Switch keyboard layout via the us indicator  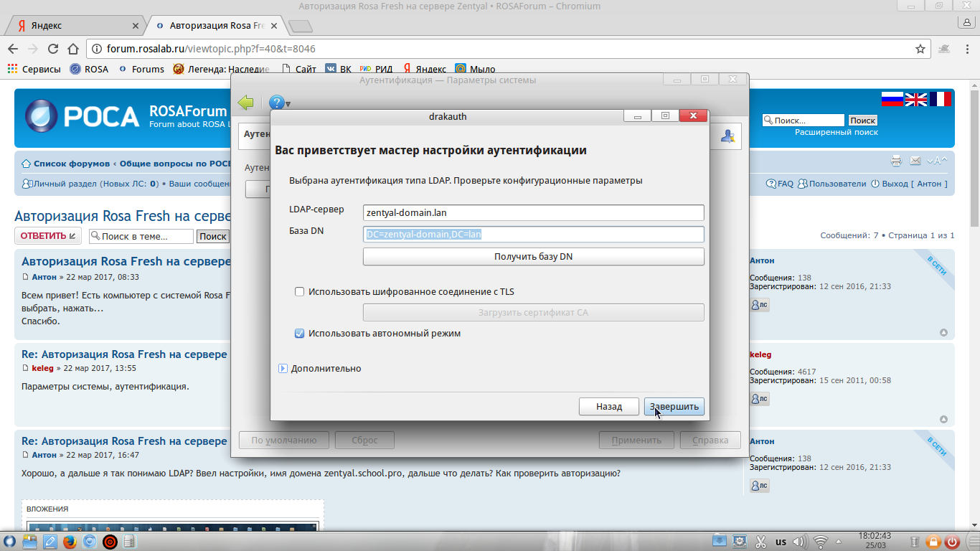[x=781, y=542]
